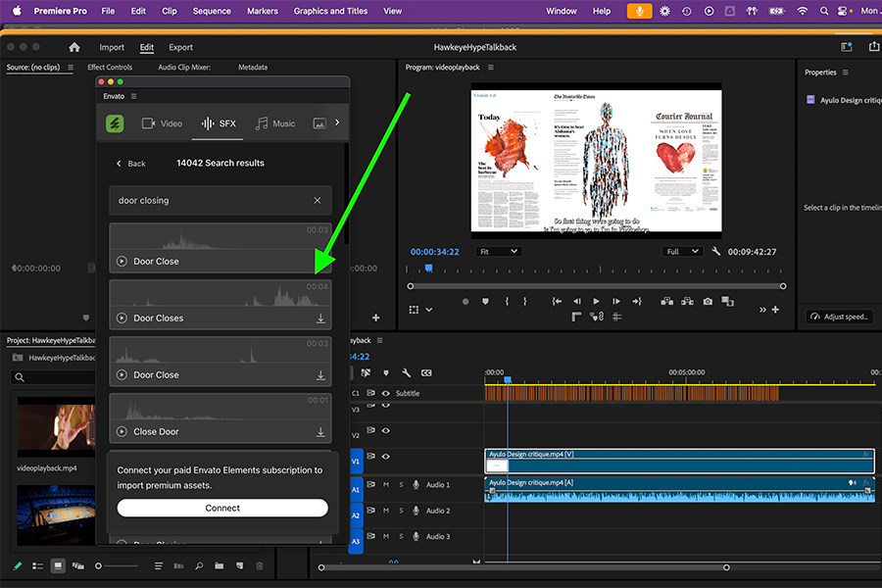The image size is (882, 588).
Task: Solo the Audio 1 track
Action: point(401,484)
